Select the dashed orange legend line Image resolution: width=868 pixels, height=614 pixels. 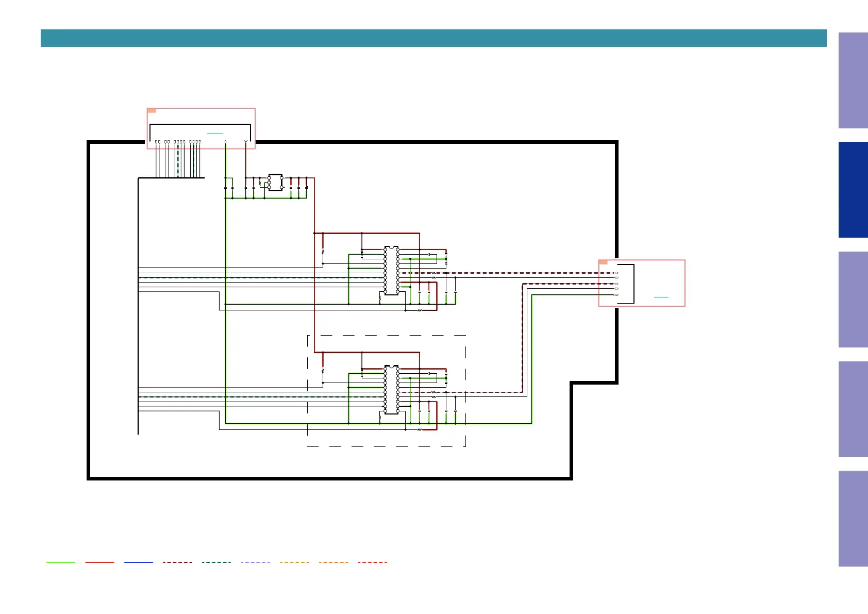pos(333,562)
